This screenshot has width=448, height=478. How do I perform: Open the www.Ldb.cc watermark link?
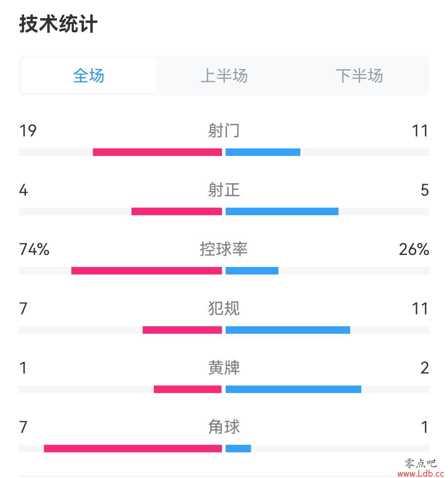click(x=421, y=473)
